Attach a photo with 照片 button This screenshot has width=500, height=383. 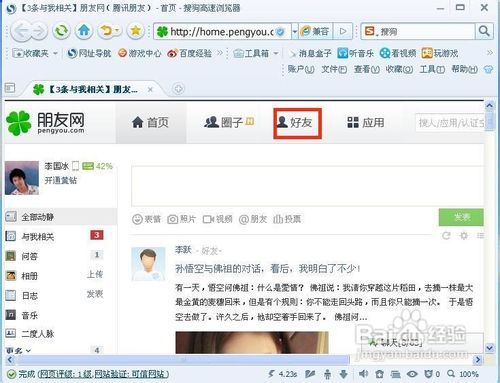coord(181,219)
